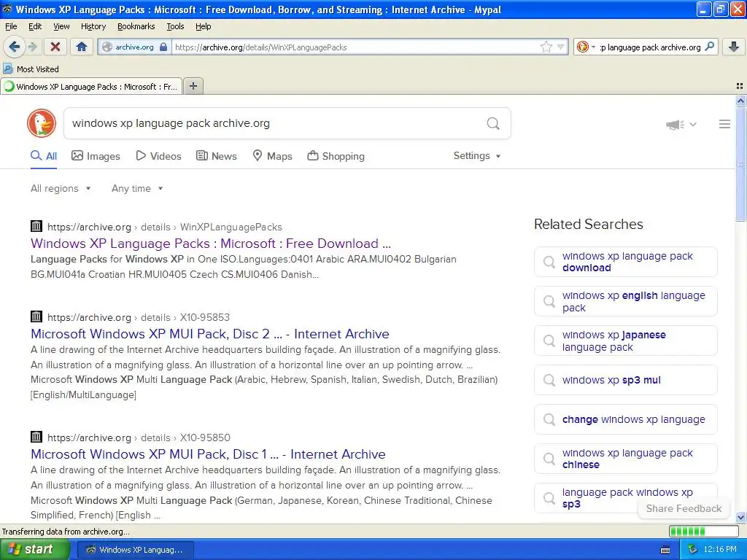This screenshot has height=560, width=747.
Task: Select the All results tab
Action: 44,156
